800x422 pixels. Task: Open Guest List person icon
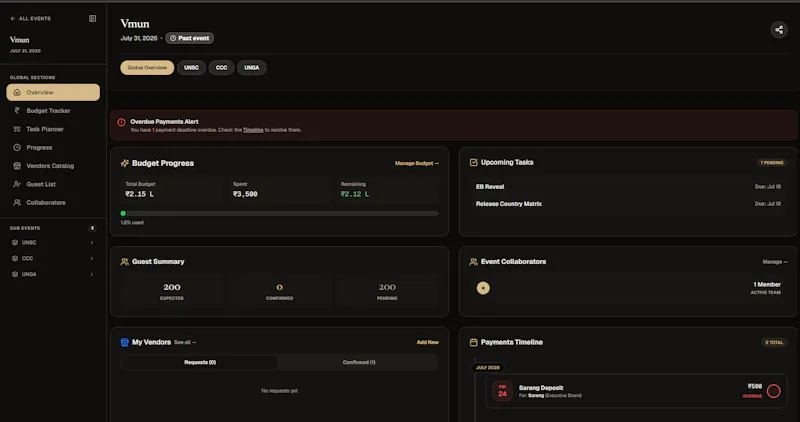pos(17,184)
